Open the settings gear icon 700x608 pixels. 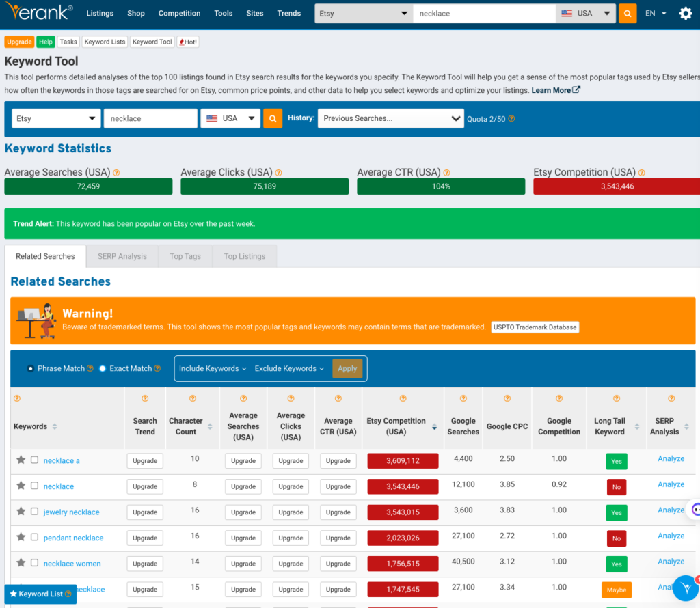pos(685,14)
